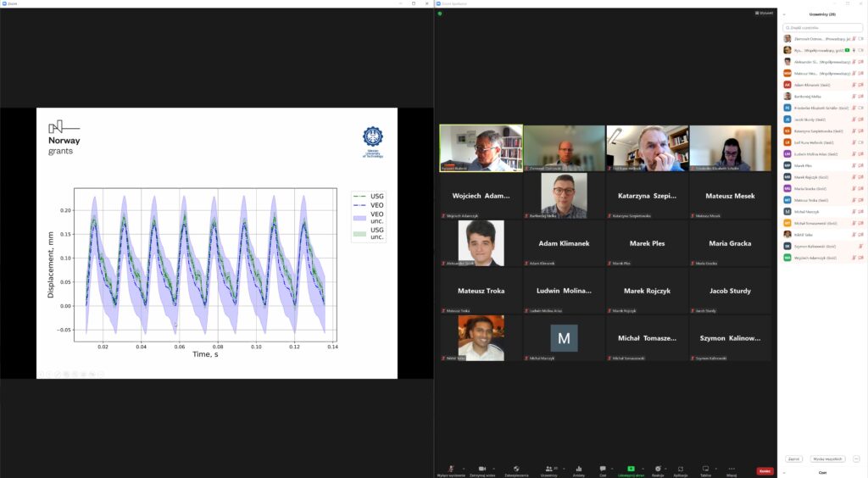Viewport: 868px width, 478px height.
Task: Open the Ankiety polls icon
Action: (579, 468)
